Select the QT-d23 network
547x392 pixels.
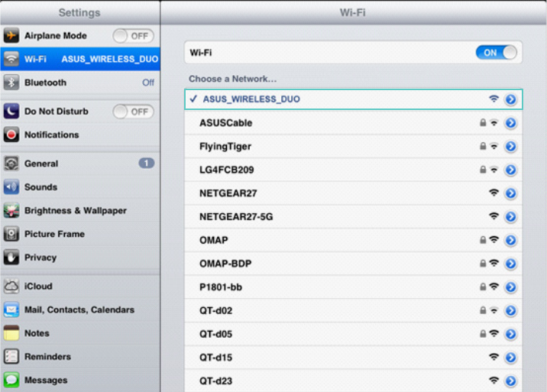point(354,381)
